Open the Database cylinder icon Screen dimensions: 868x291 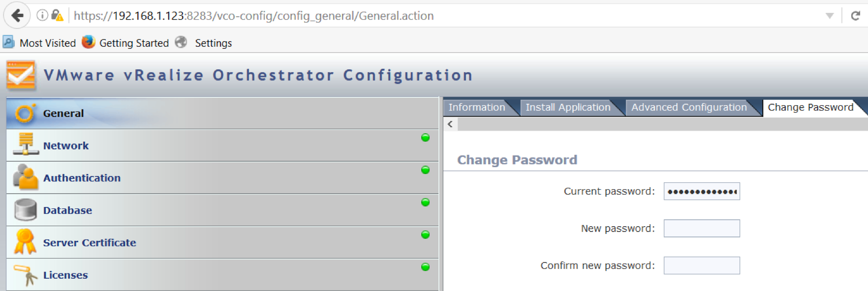point(26,210)
